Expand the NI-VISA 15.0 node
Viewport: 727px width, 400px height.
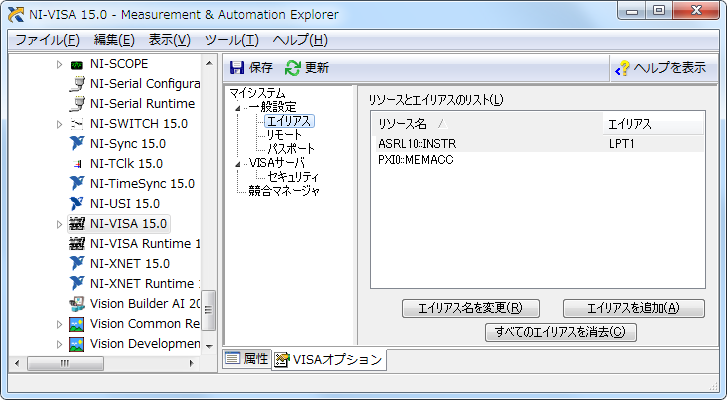pyautogui.click(x=59, y=224)
